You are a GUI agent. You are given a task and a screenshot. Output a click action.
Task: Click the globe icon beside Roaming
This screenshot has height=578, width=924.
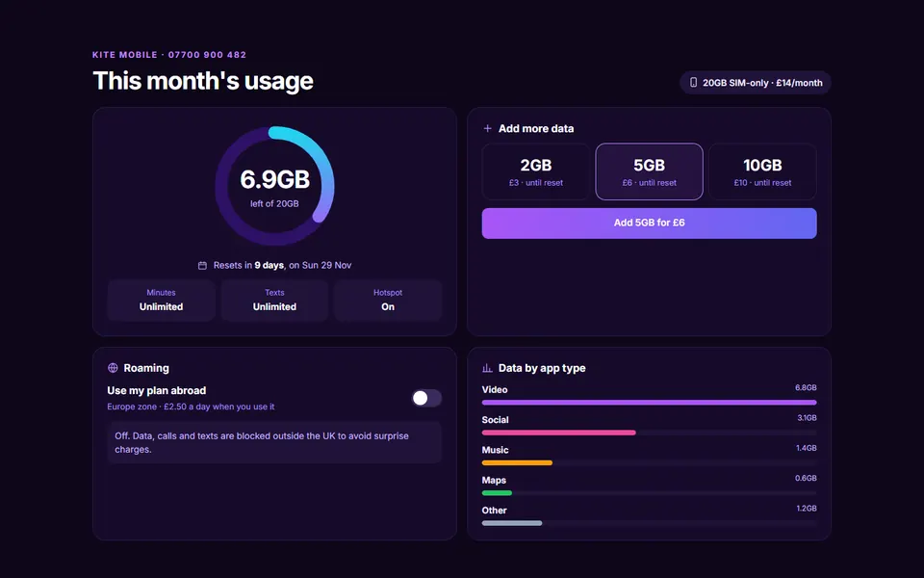click(114, 368)
